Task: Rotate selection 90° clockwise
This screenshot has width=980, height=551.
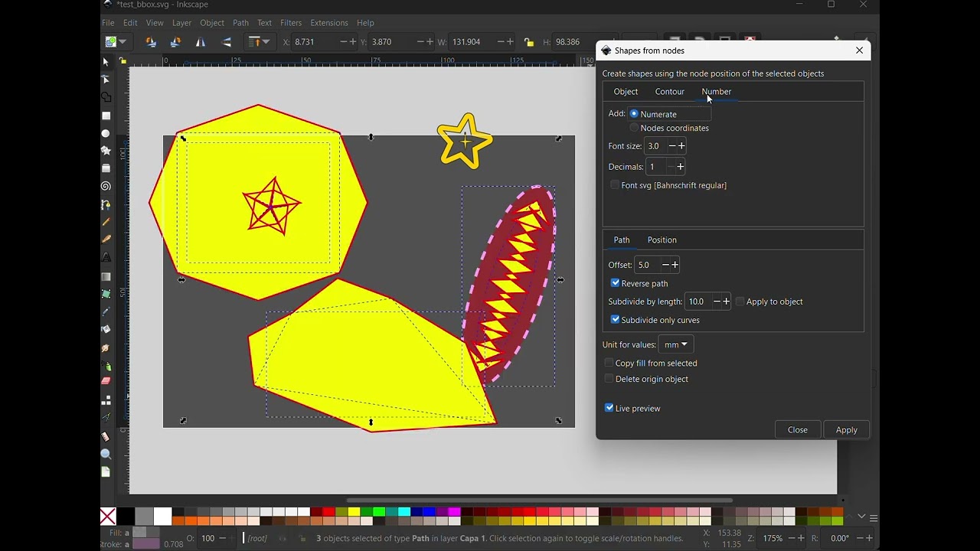Action: click(x=175, y=42)
